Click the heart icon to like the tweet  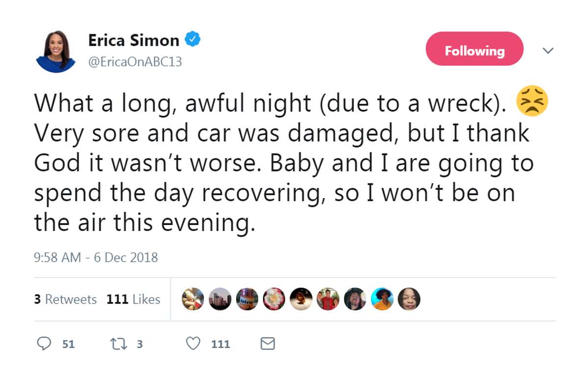coord(195,344)
